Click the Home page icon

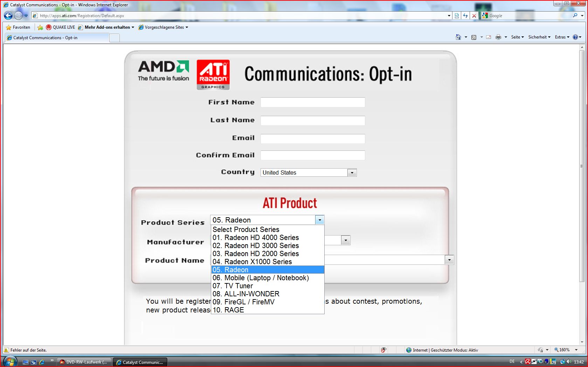coord(458,37)
